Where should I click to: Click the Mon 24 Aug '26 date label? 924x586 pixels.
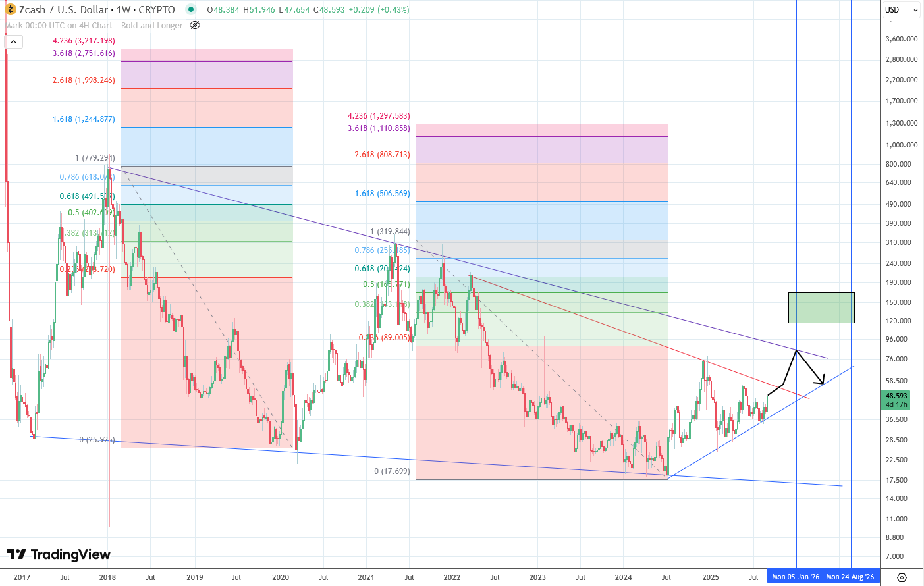[850, 577]
